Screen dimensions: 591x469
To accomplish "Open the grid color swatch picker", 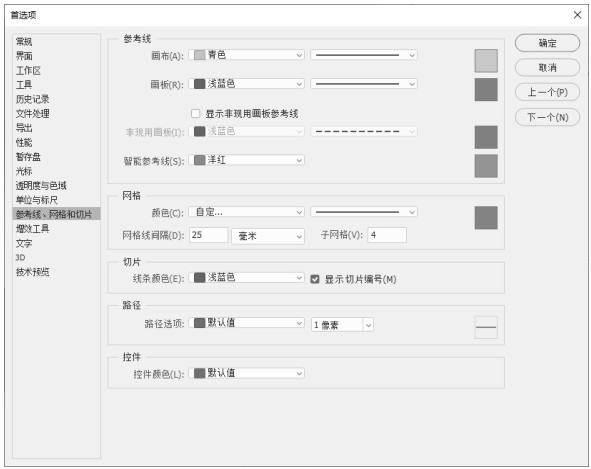I will click(x=486, y=218).
